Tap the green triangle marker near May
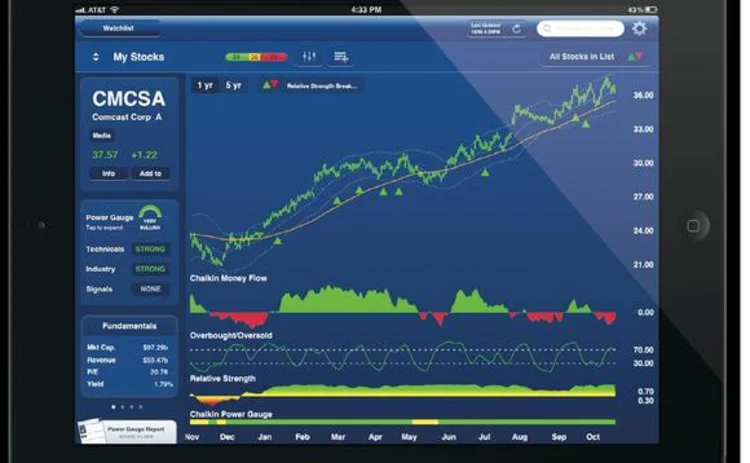Screen dimensions: 750x463 (399, 191)
